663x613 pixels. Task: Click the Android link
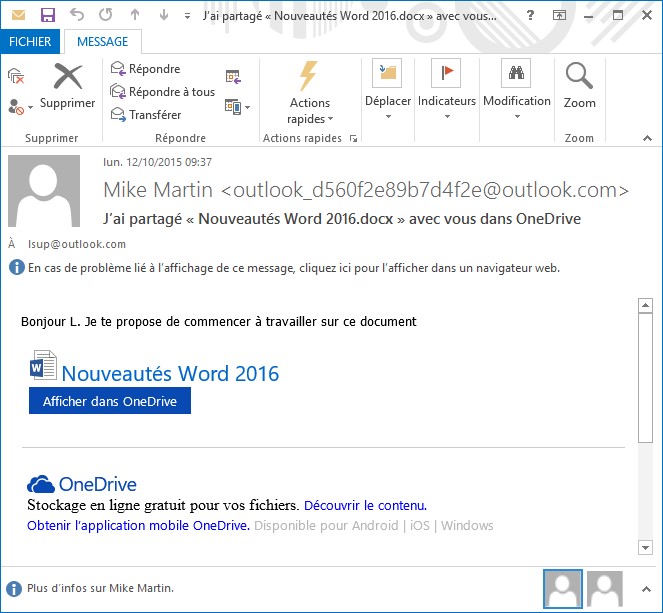[375, 525]
